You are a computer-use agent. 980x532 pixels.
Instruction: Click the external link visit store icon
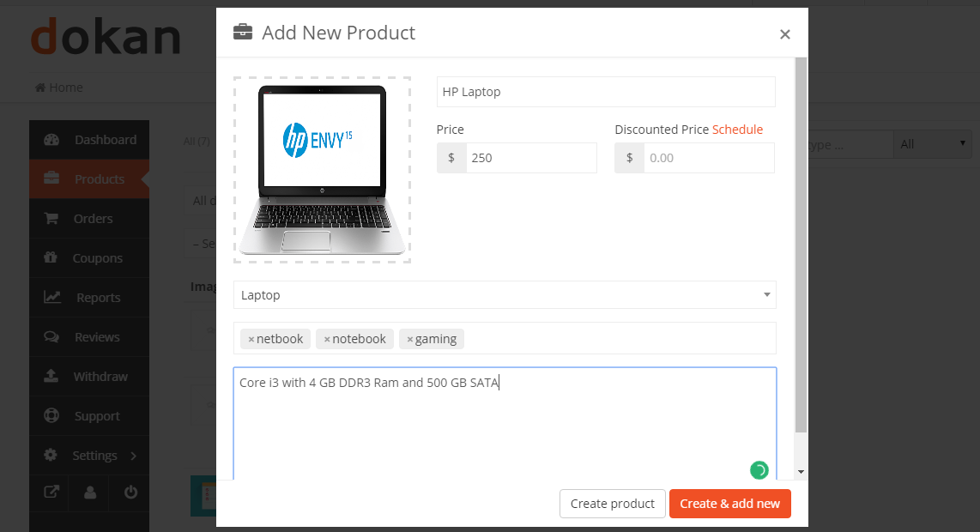coord(51,492)
